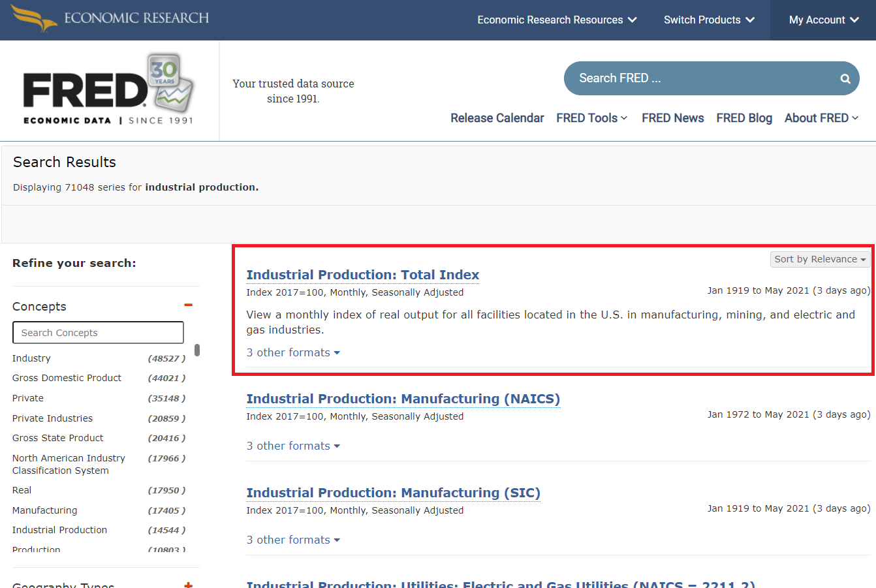876x588 pixels.
Task: Filter by the Gross Domestic Product concept
Action: [x=67, y=378]
